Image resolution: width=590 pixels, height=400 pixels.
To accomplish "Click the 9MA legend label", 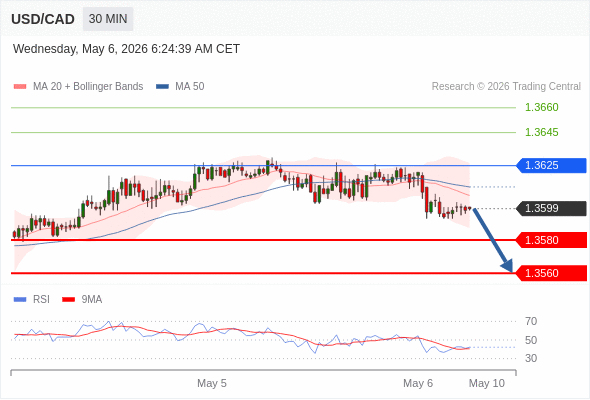I will point(92,300).
